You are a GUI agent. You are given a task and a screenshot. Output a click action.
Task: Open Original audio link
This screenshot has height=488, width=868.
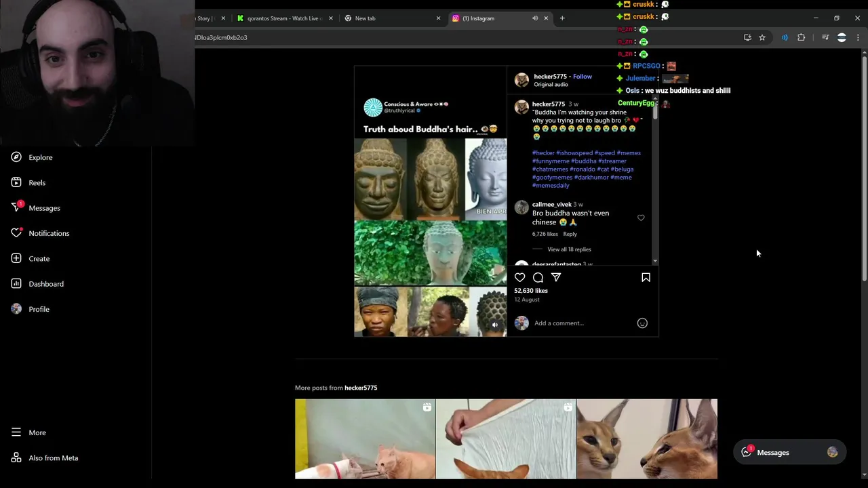point(551,85)
